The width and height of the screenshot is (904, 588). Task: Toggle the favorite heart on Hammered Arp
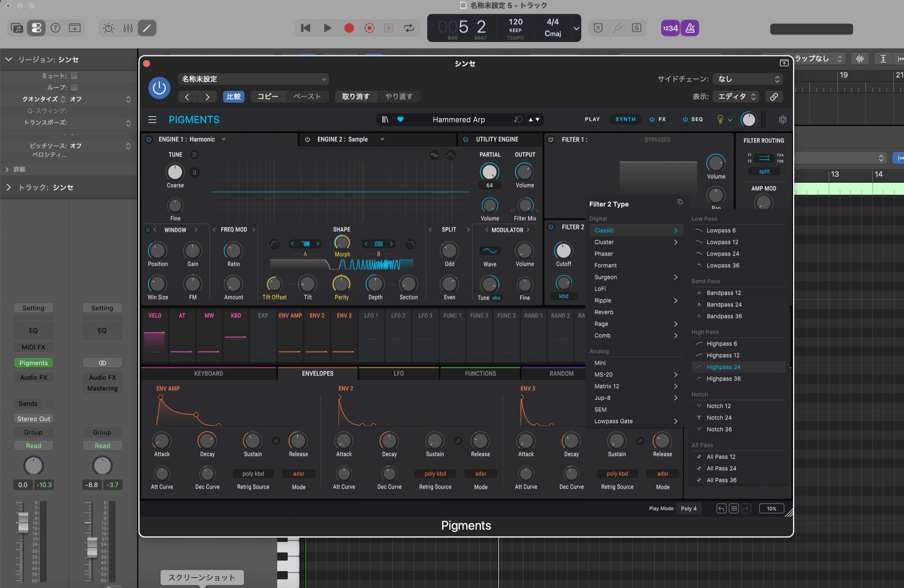point(400,120)
